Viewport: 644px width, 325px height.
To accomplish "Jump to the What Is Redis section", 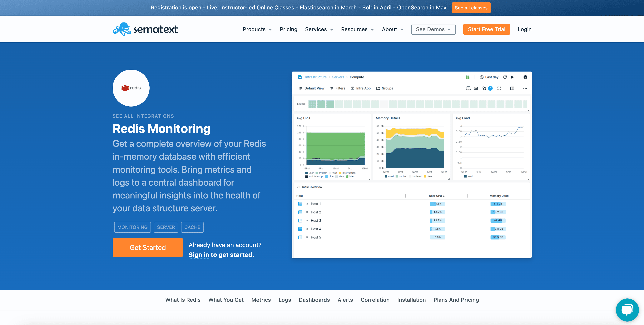I will tap(183, 300).
